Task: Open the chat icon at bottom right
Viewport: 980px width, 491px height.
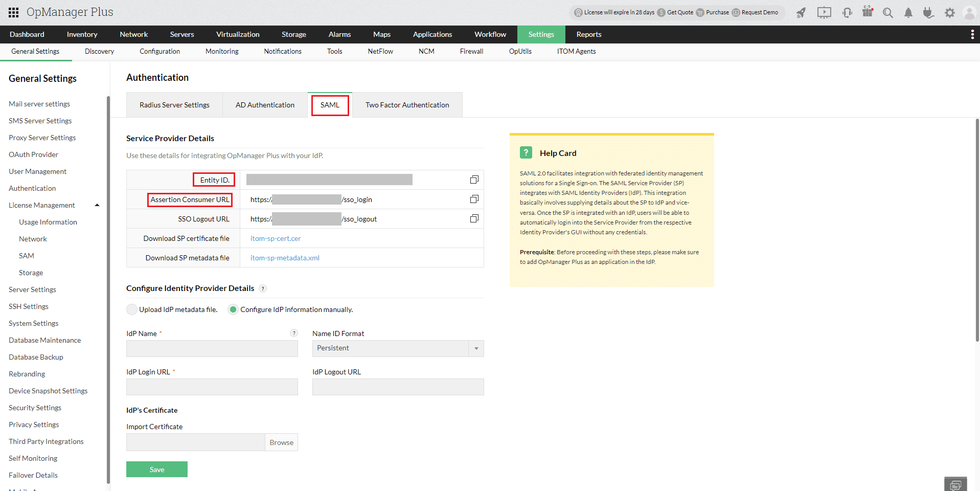Action: click(x=955, y=485)
